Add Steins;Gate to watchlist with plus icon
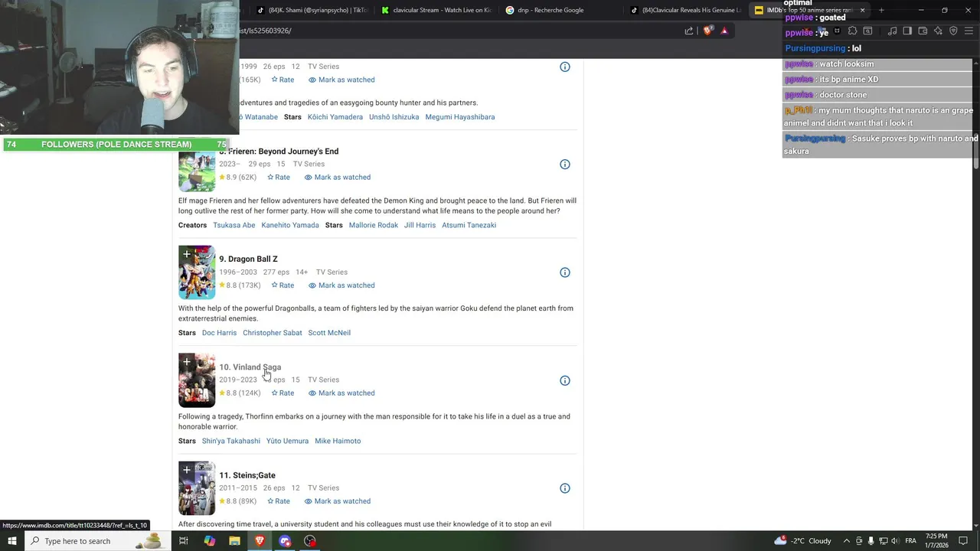980x551 pixels. tap(186, 470)
